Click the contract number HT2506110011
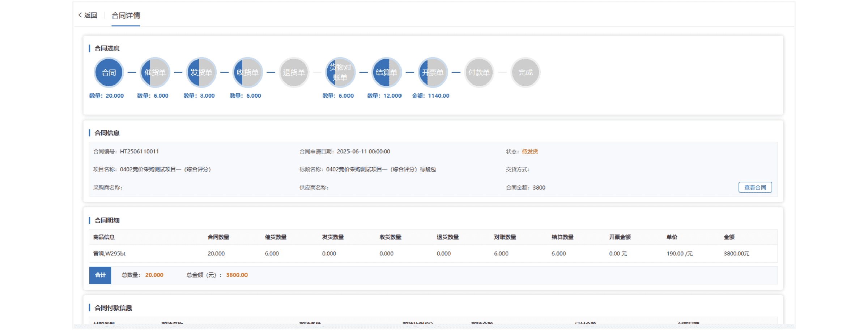 click(139, 152)
